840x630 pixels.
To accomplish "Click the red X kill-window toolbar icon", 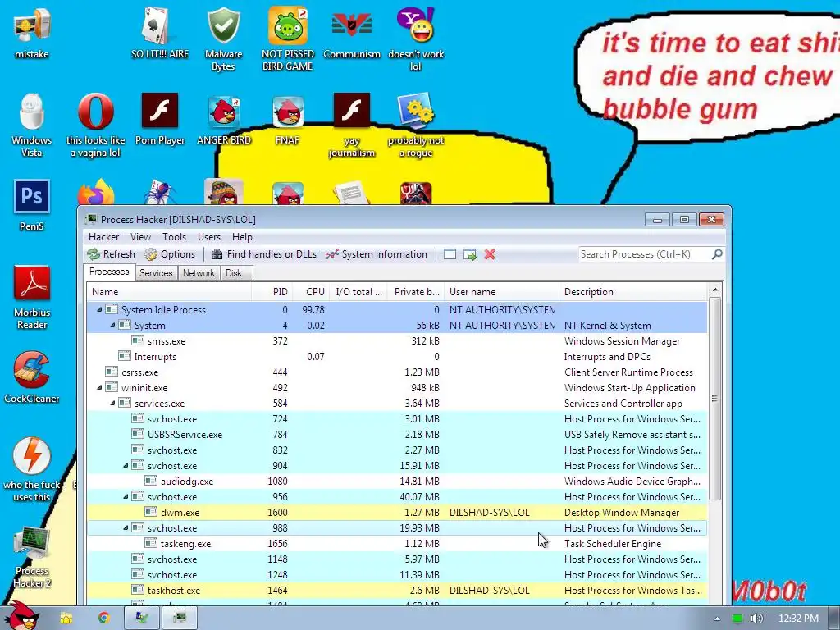I will click(490, 254).
